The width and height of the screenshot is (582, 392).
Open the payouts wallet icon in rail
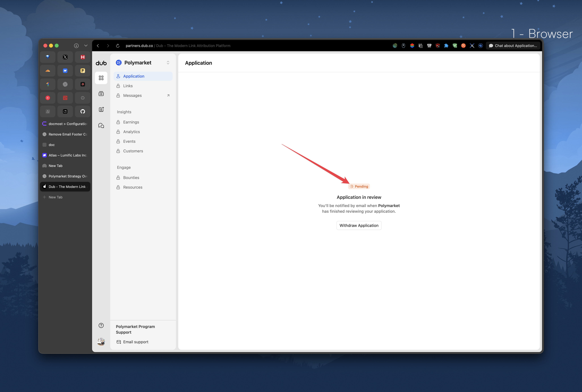pyautogui.click(x=101, y=94)
